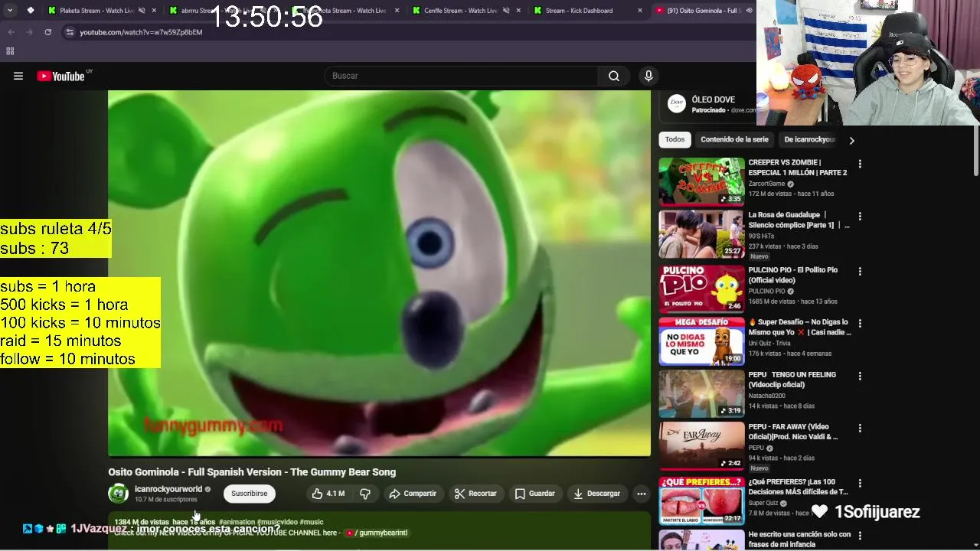980x551 pixels.
Task: Close the Cenffe Stream tab
Action: pos(518,11)
